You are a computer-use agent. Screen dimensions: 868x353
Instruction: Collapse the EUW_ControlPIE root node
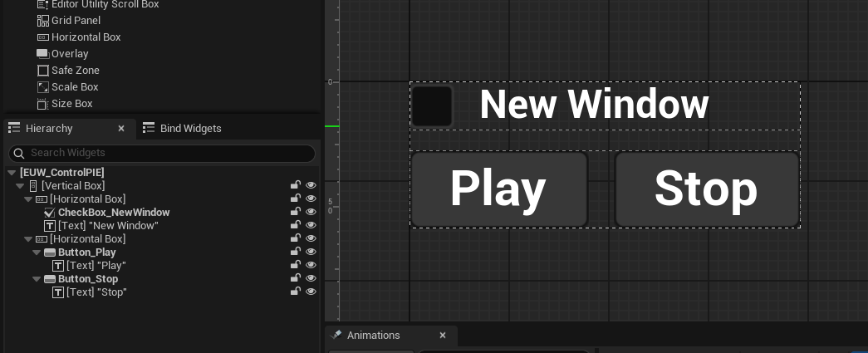[x=12, y=173]
